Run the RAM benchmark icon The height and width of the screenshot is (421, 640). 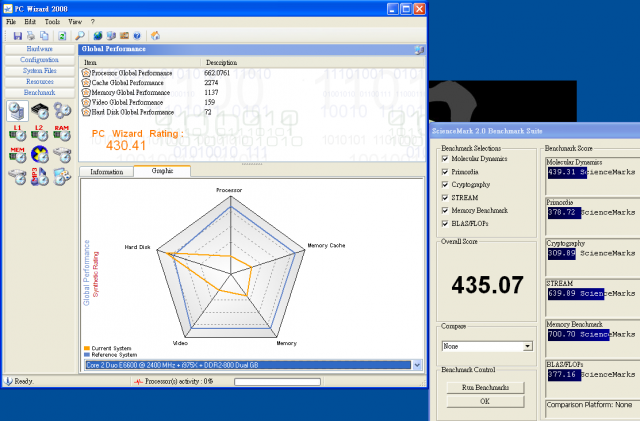(x=62, y=133)
